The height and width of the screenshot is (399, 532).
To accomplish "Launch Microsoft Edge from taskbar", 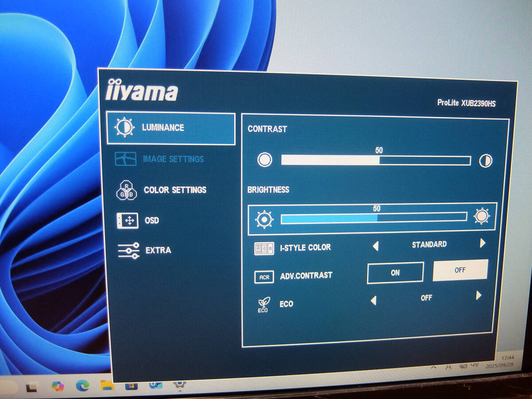I will [82, 386].
